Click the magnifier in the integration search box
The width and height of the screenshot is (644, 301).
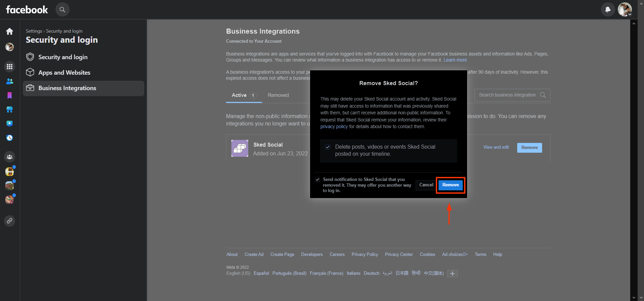(543, 95)
